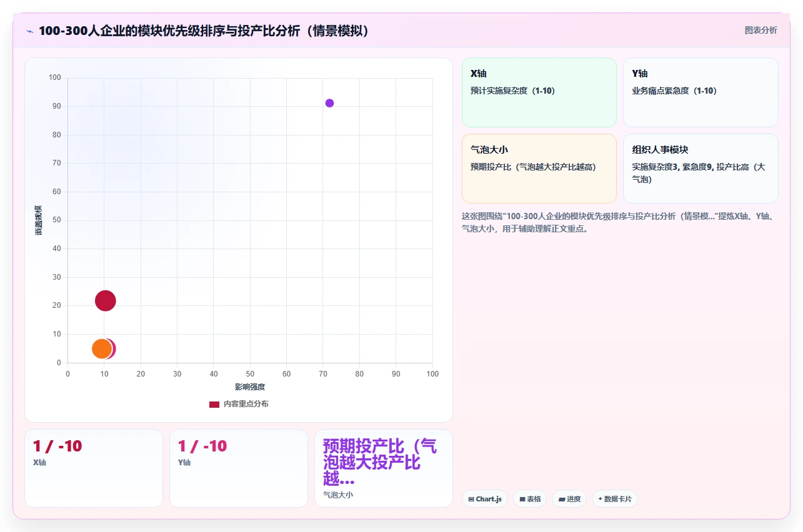The image size is (803, 532).
Task: Click the 影响强度 axis label
Action: click(x=250, y=387)
